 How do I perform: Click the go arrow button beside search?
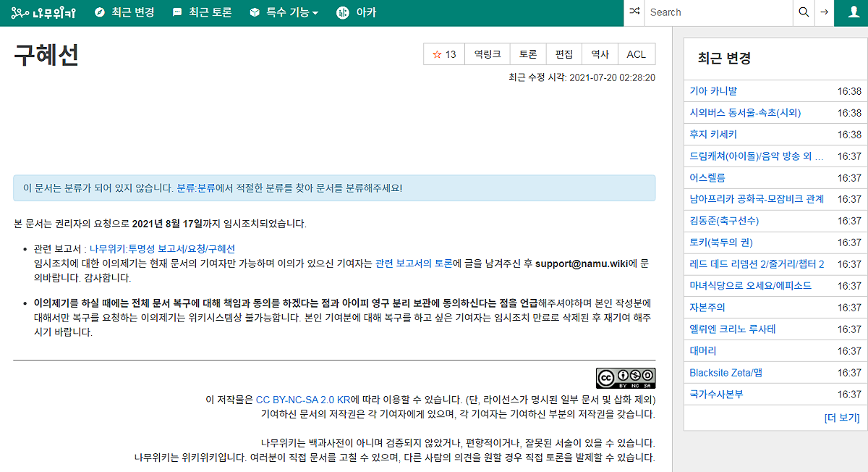click(x=824, y=12)
